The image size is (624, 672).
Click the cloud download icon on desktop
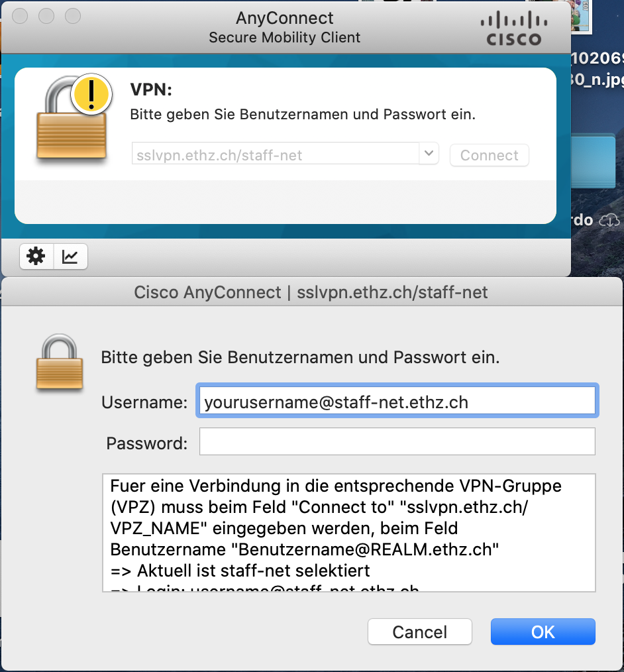tap(609, 220)
